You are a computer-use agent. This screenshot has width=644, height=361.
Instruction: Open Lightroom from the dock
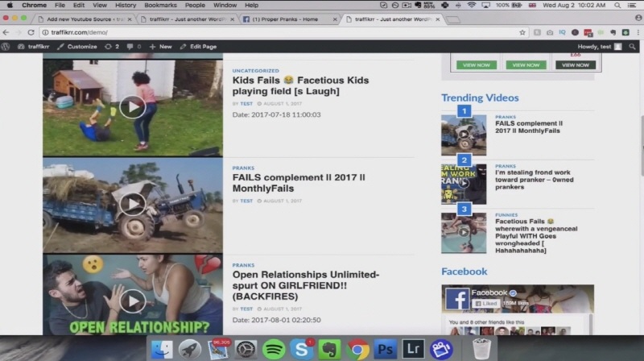tap(413, 350)
